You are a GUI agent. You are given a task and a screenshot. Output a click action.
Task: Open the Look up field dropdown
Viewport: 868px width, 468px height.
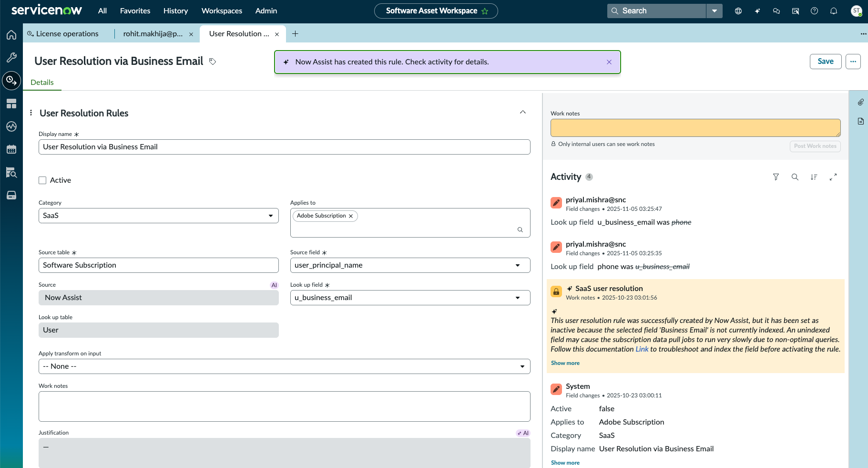410,298
